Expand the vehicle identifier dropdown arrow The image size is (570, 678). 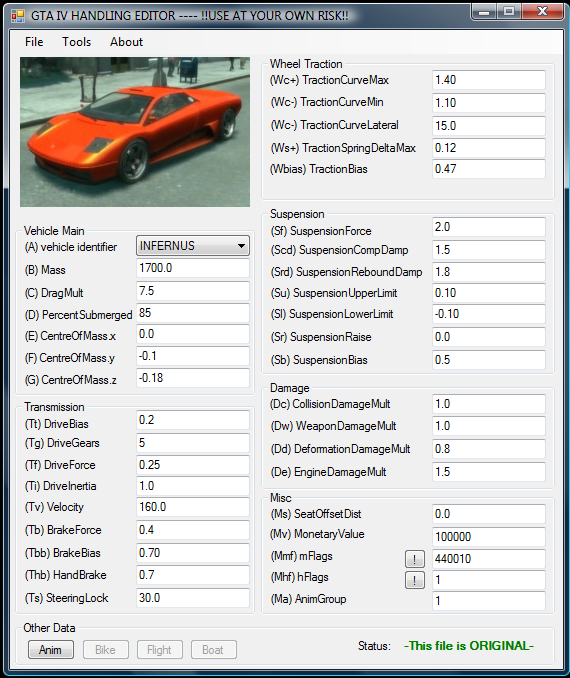[x=241, y=246]
